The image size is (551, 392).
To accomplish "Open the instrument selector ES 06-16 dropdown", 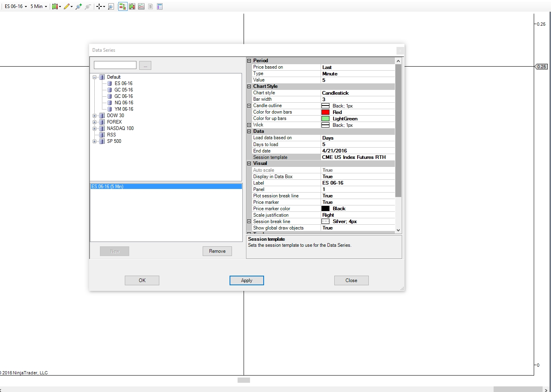I will tap(16, 6).
